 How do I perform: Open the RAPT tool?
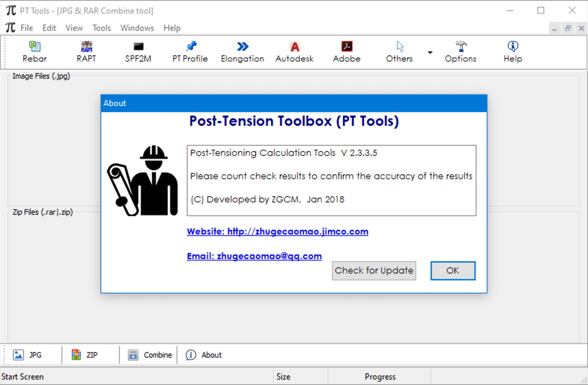86,51
